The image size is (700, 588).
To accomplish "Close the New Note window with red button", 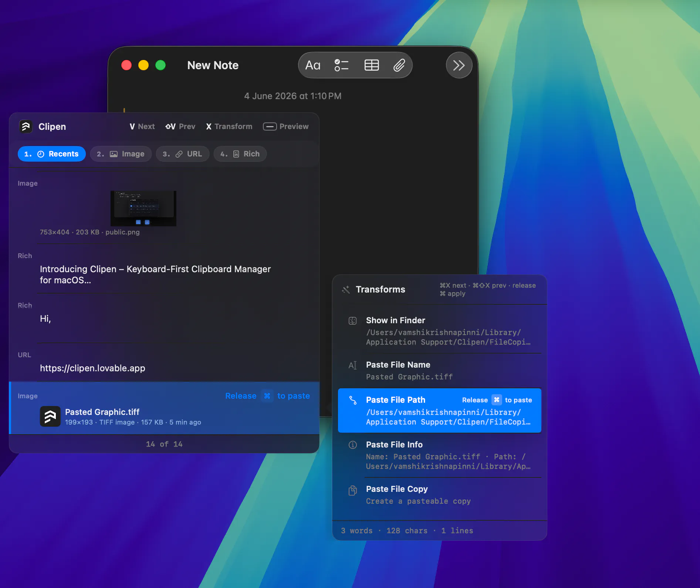I will point(126,65).
